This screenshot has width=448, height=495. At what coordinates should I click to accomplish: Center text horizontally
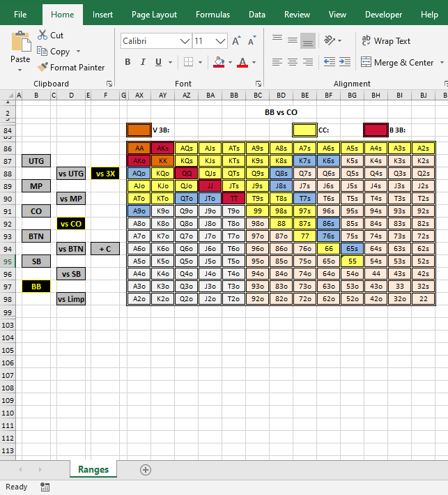click(293, 62)
